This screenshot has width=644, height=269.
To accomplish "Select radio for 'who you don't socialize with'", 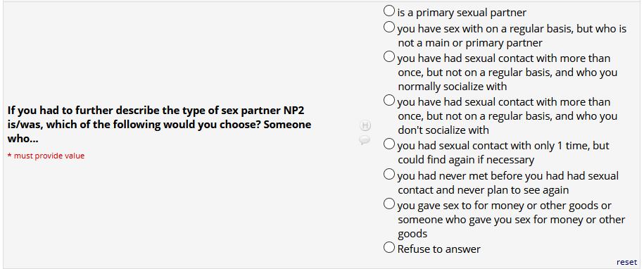I will click(x=389, y=100).
